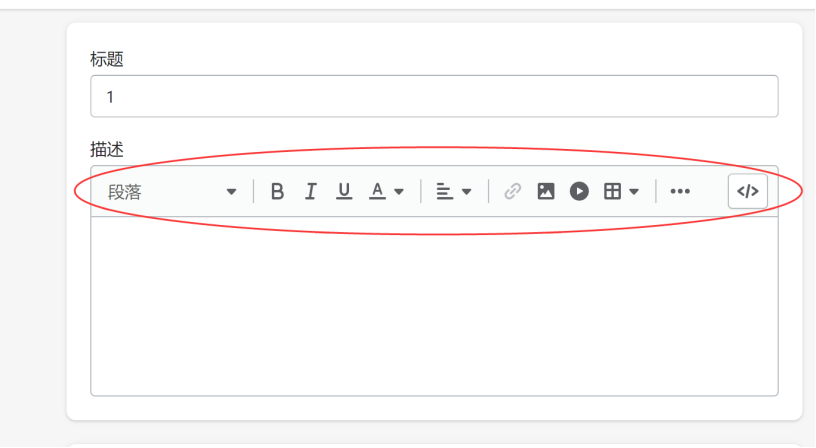Screen dimensions: 816x448
Task: Click the 描述 field label
Action: pyautogui.click(x=107, y=149)
